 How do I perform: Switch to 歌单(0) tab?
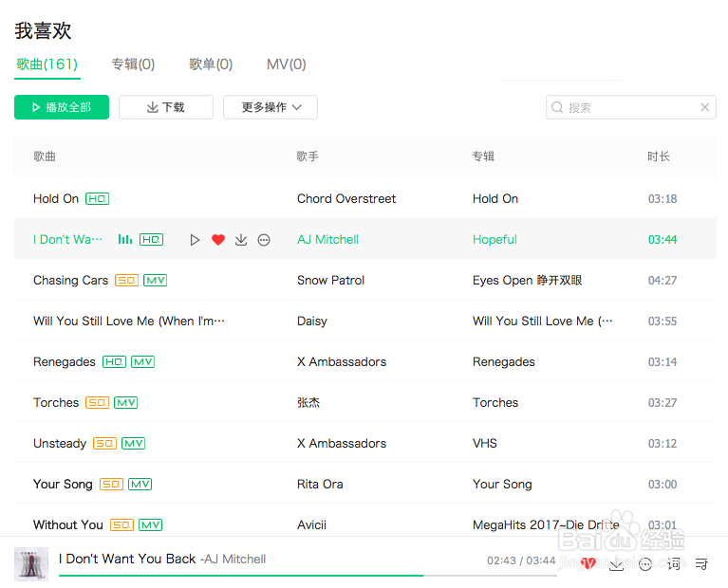point(211,64)
